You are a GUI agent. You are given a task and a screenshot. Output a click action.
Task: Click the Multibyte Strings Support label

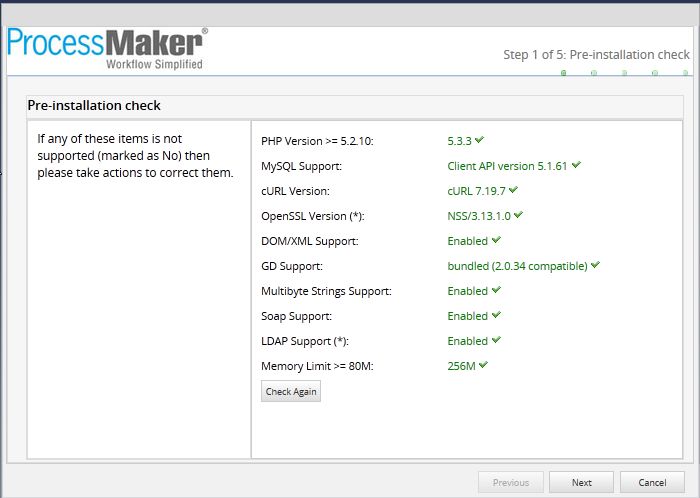click(x=326, y=291)
